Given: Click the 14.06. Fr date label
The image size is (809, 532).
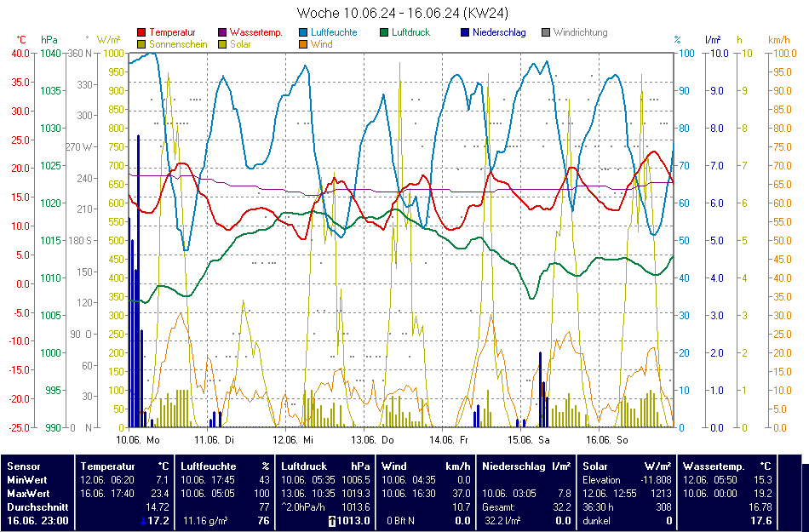Looking at the screenshot, I should tap(448, 440).
